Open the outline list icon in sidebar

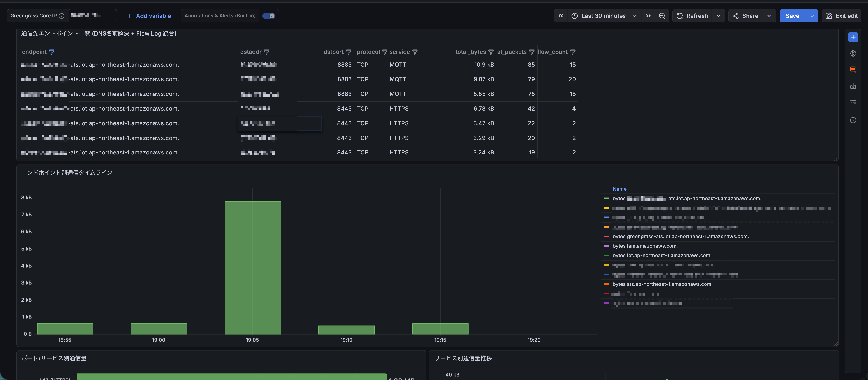pos(853,102)
